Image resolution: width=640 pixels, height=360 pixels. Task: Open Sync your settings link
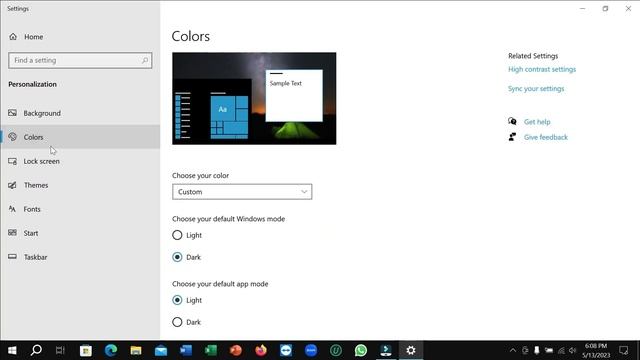point(536,89)
